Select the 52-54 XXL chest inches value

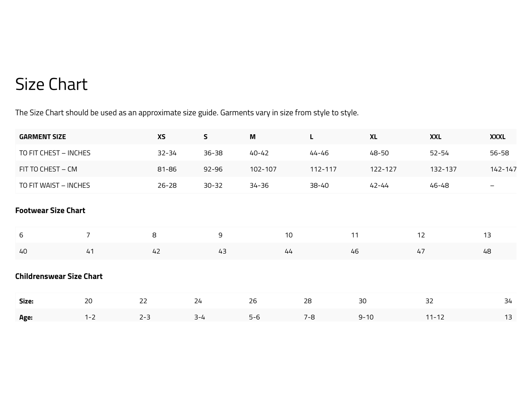[x=439, y=153]
